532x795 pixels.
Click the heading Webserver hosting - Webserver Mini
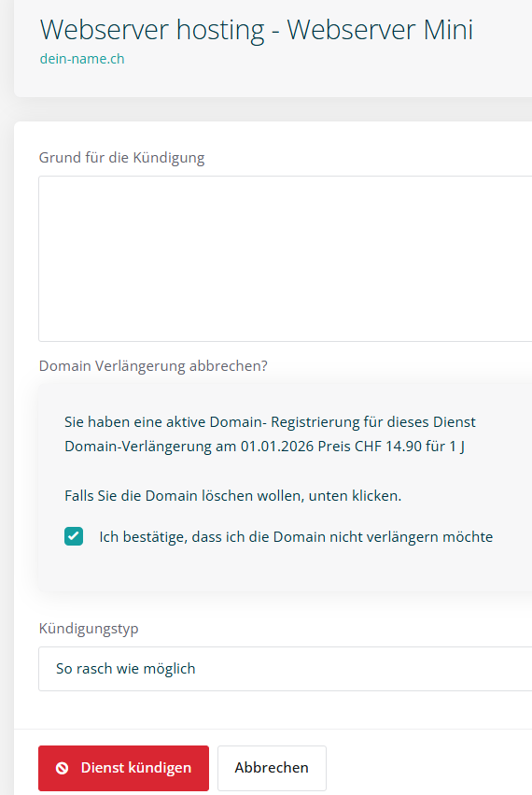pyautogui.click(x=257, y=29)
